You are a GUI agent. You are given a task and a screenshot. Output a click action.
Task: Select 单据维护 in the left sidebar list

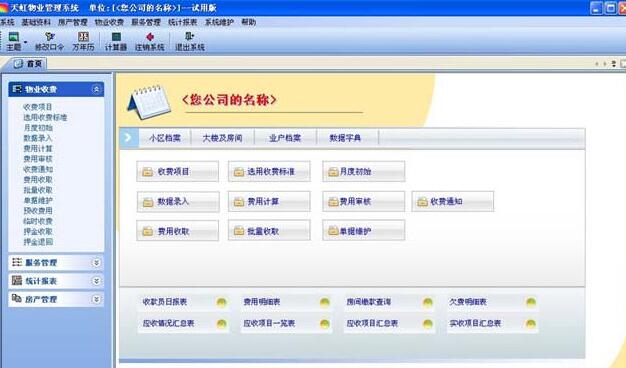(38, 200)
